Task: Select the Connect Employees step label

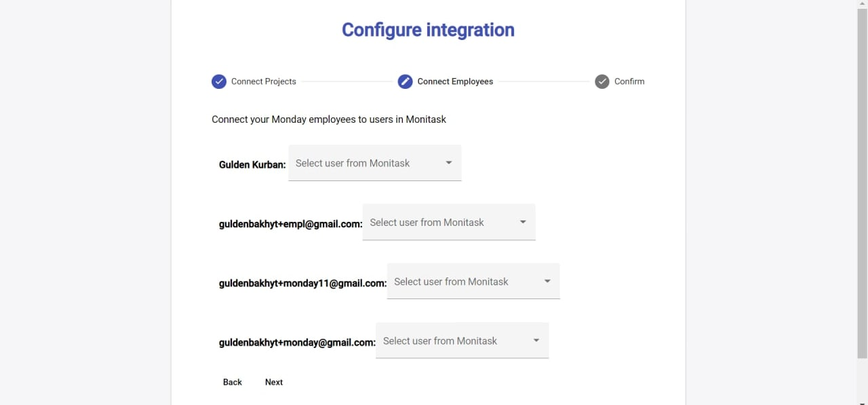Action: pos(455,81)
